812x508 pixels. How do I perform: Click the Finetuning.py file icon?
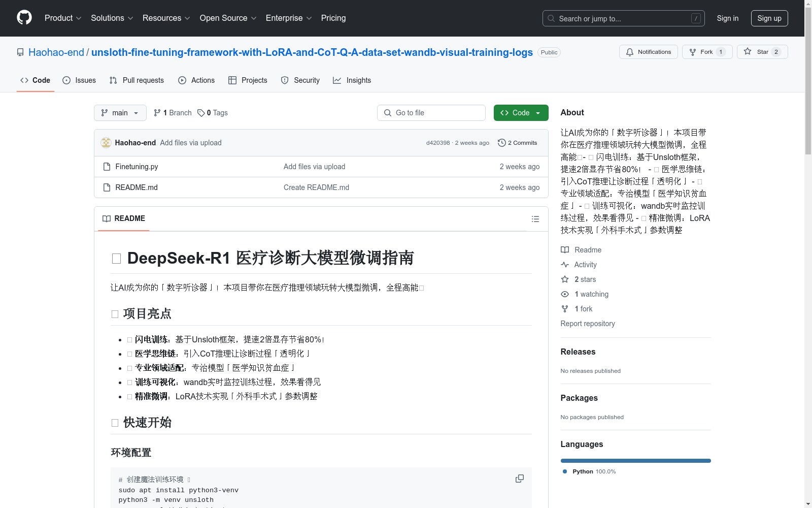[x=107, y=167]
